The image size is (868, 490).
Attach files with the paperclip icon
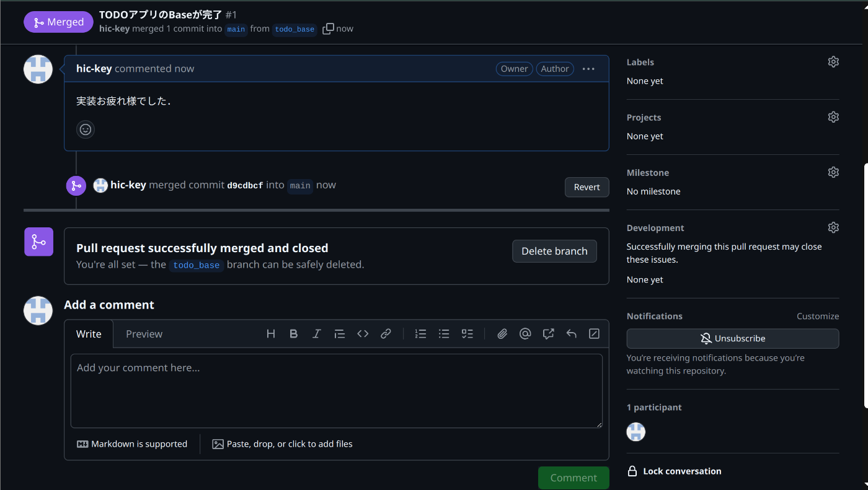pos(502,334)
